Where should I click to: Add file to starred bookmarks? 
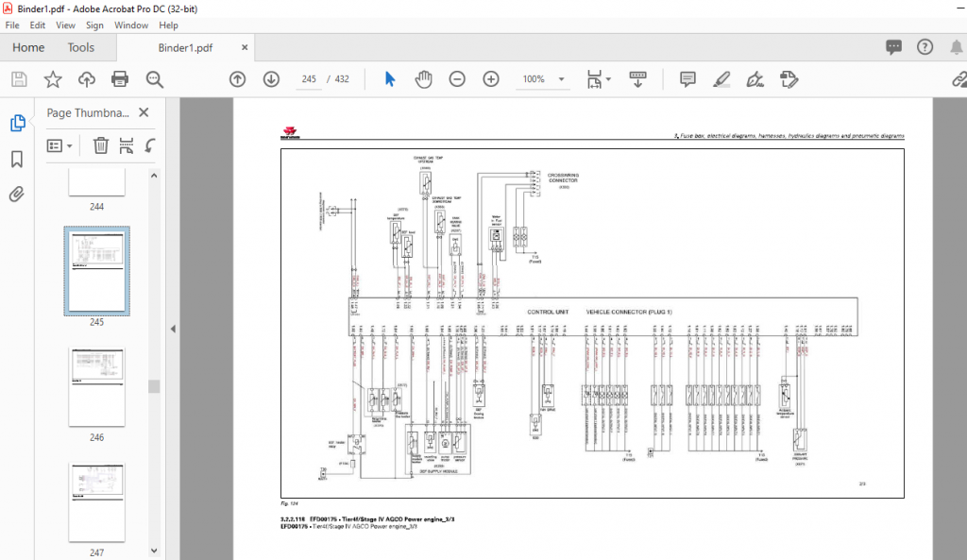click(x=53, y=79)
